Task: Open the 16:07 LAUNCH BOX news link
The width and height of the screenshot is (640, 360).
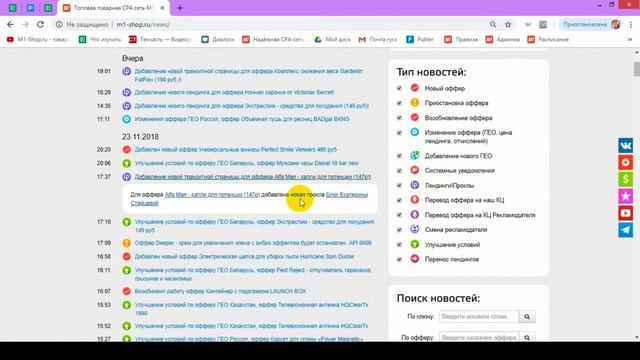Action: [x=220, y=291]
